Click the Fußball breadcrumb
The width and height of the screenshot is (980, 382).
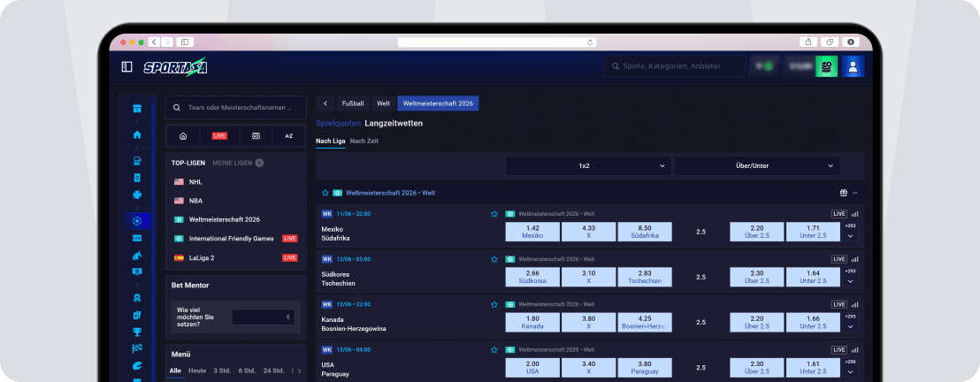(x=353, y=103)
